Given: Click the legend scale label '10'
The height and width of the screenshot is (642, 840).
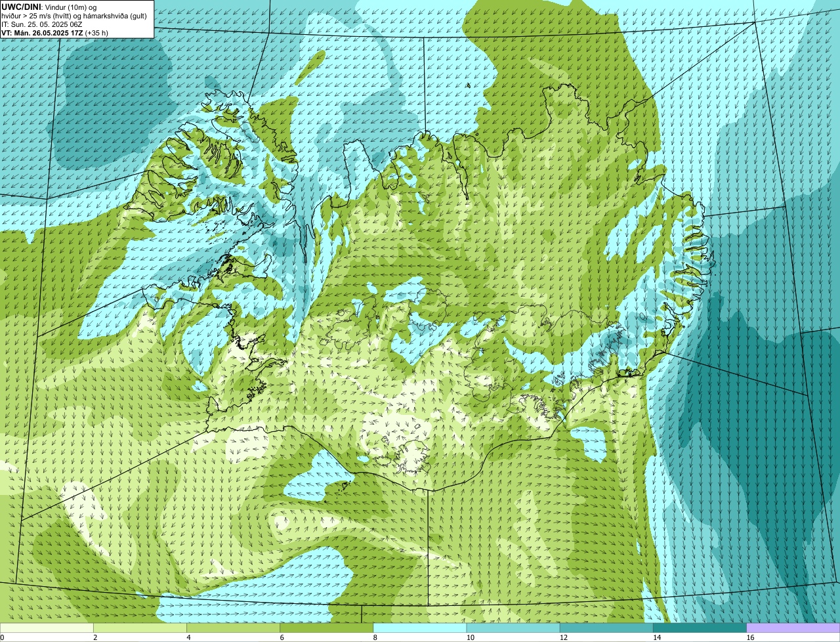Looking at the screenshot, I should (x=470, y=637).
